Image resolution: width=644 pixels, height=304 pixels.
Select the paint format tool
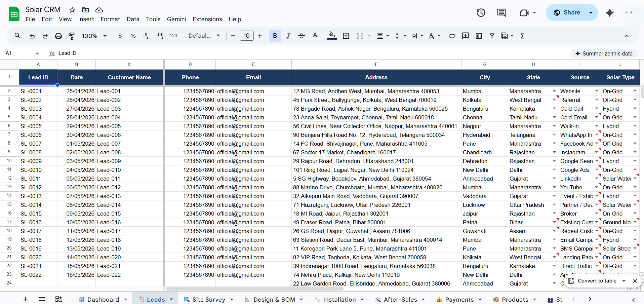[x=71, y=36]
